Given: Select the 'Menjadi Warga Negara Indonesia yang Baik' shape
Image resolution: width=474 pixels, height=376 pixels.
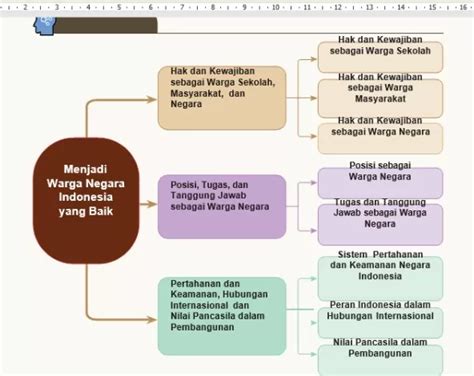Looking at the screenshot, I should [86, 201].
